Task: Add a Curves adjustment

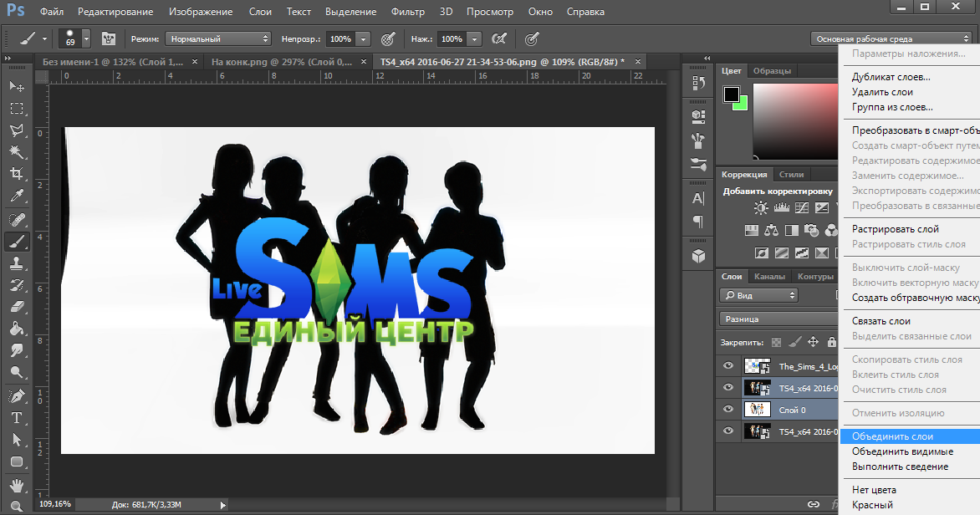Action: [802, 208]
